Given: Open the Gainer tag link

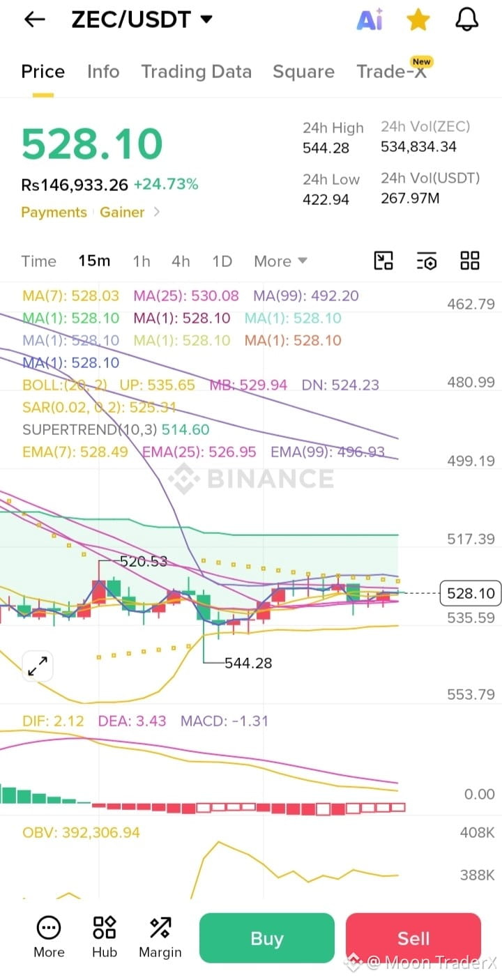Looking at the screenshot, I should 122,212.
